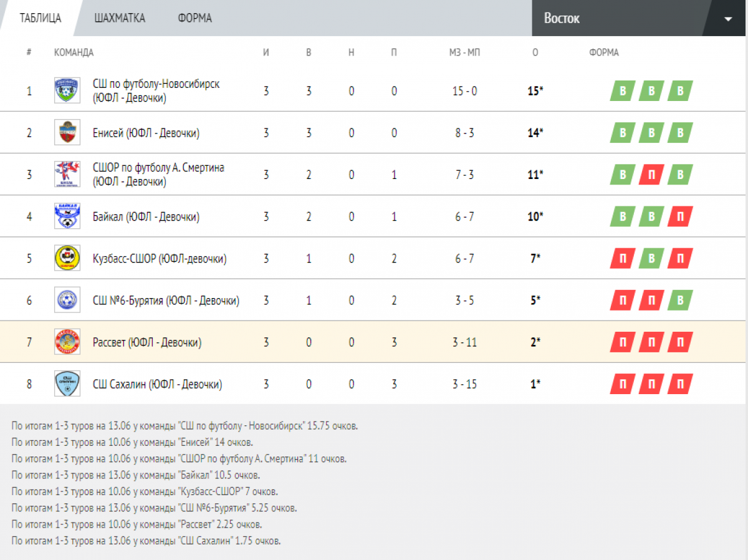Click the Кузбасс-СШОР yellow team logo

click(67, 258)
